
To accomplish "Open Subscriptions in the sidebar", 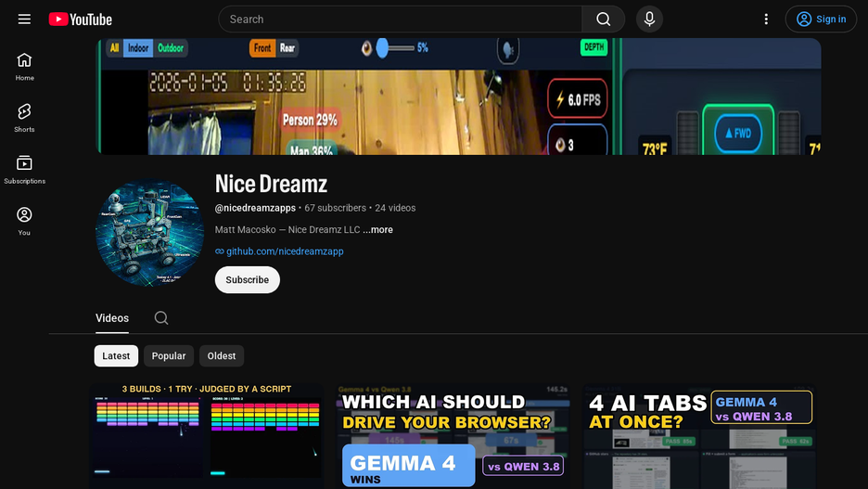I will pyautogui.click(x=24, y=170).
